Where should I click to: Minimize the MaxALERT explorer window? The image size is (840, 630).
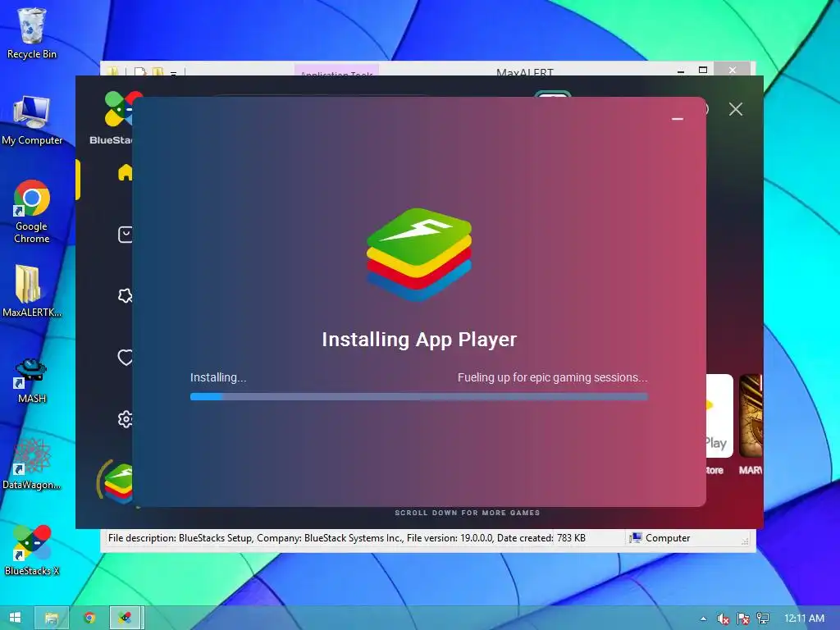680,71
